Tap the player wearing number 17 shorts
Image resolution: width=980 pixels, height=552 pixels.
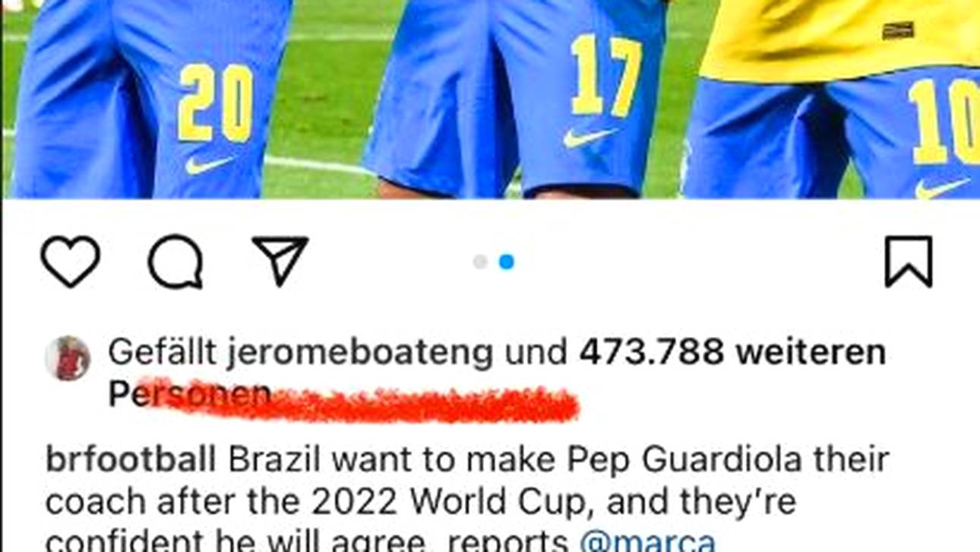pyautogui.click(x=517, y=99)
